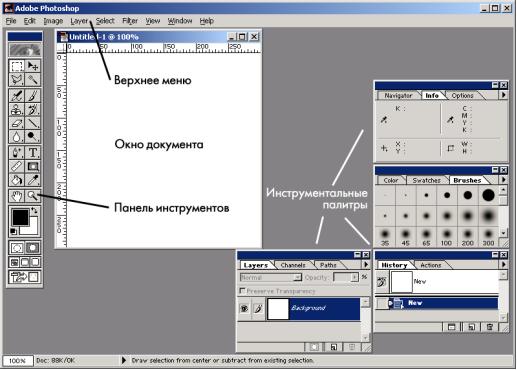Open first eyedropper readout options in Info
The image size is (517, 370).
[384, 120]
